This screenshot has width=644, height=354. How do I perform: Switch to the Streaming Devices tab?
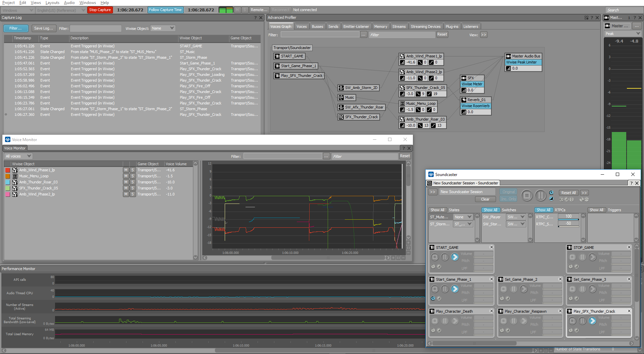425,27
